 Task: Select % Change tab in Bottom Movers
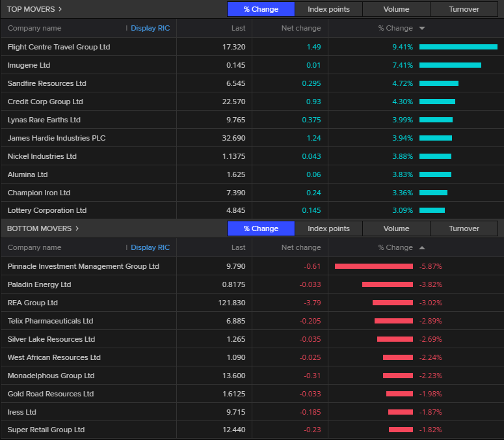[261, 228]
